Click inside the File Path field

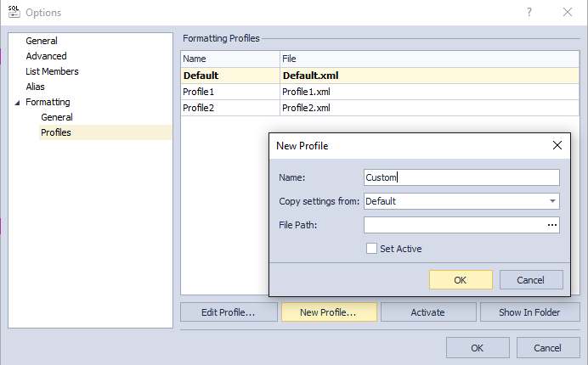[455, 225]
